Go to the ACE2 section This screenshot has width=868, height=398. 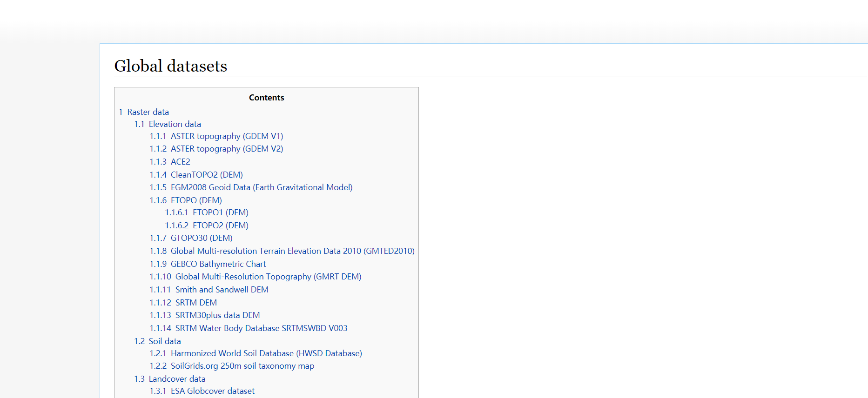[180, 162]
